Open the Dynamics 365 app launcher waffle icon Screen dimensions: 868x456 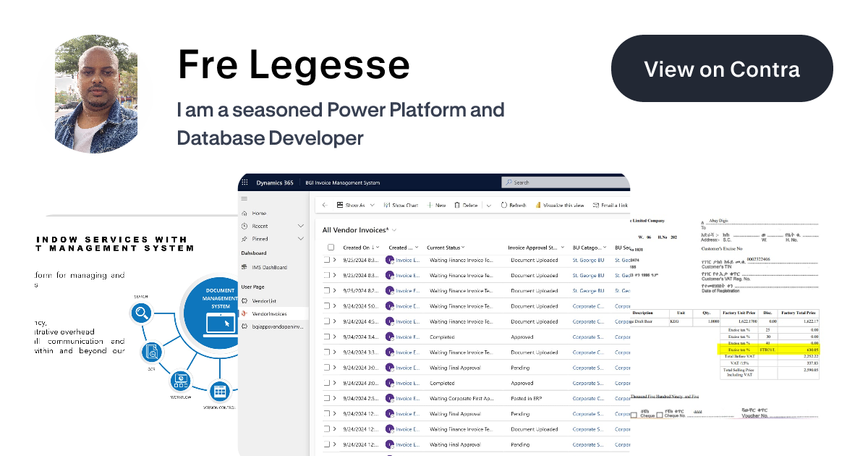point(244,182)
